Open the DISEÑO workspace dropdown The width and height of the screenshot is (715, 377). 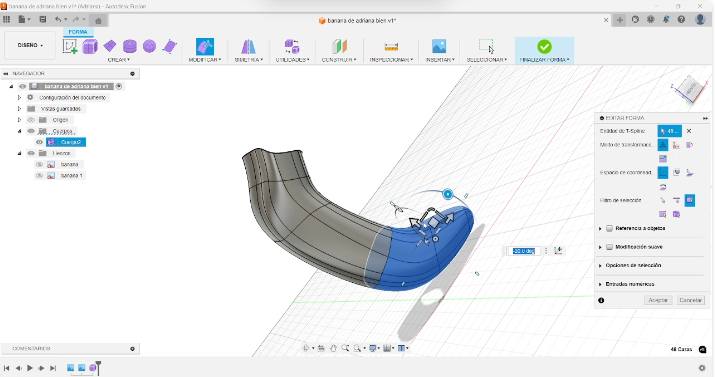tap(30, 45)
